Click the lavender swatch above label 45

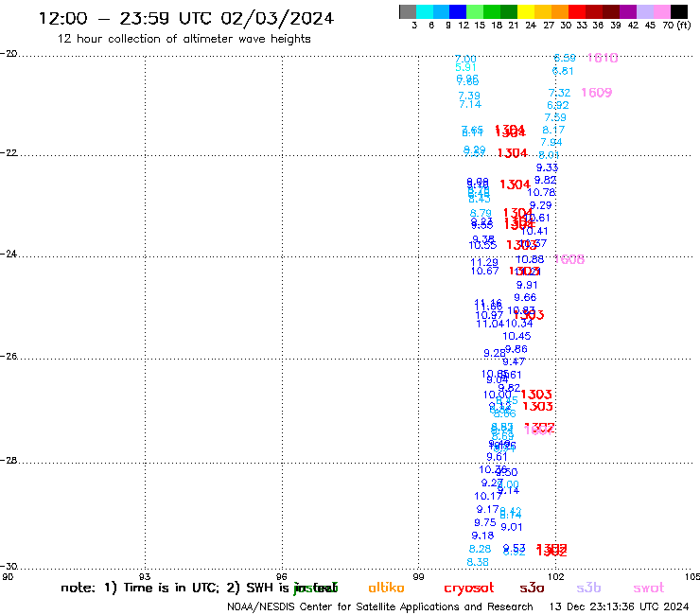coord(644,11)
